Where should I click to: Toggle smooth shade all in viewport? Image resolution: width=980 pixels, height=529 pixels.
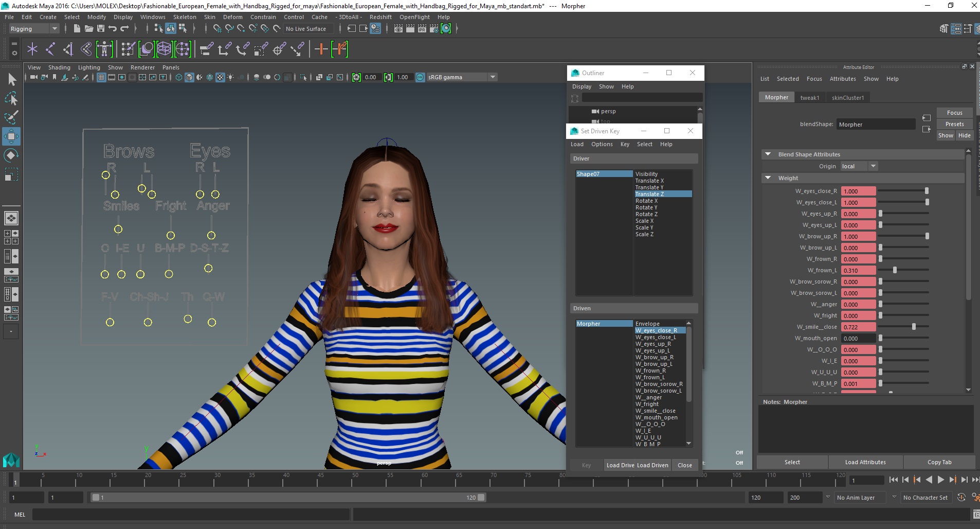click(189, 77)
